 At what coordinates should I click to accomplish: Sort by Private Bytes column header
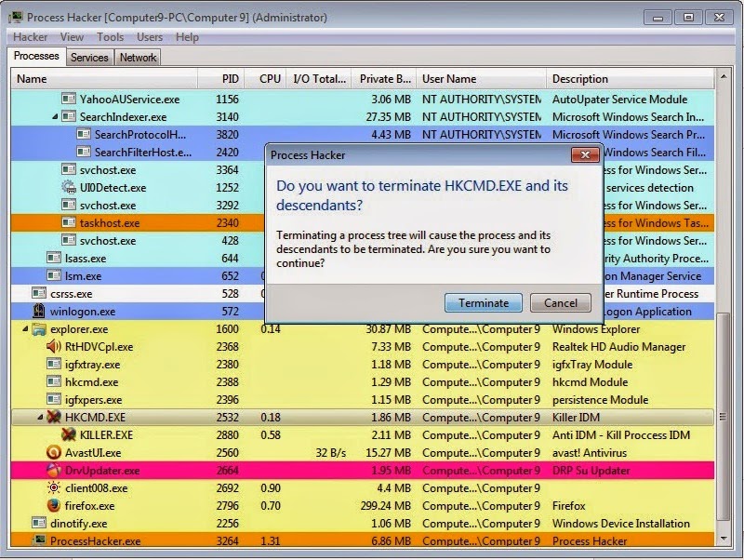384,79
